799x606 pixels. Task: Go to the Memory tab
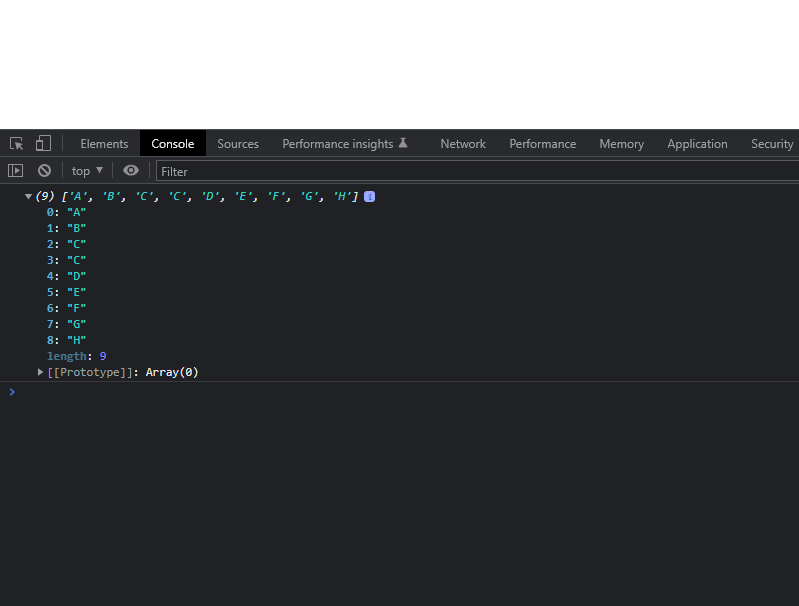point(622,144)
